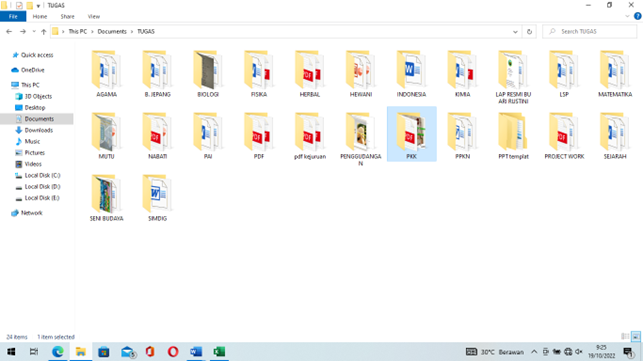Open the Help question mark icon

[637, 16]
